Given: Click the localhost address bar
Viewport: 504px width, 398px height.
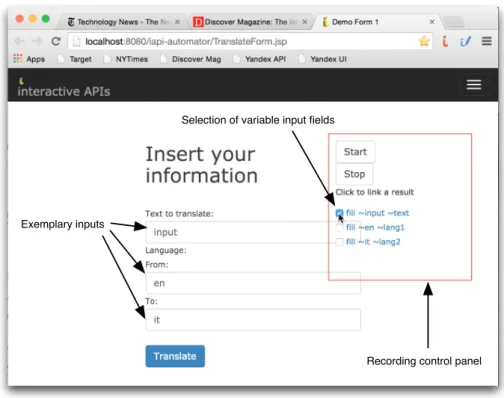Looking at the screenshot, I should 250,41.
